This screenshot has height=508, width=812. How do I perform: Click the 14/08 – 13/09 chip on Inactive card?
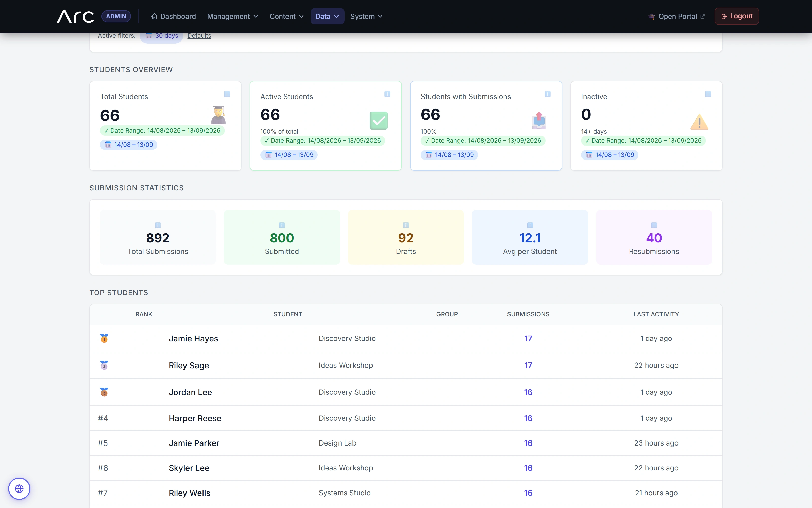(610, 155)
